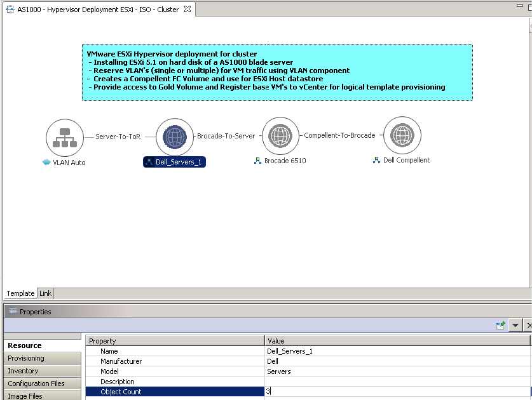532x400 pixels.
Task: Click the pin icon in Properties toolbar
Action: click(501, 325)
